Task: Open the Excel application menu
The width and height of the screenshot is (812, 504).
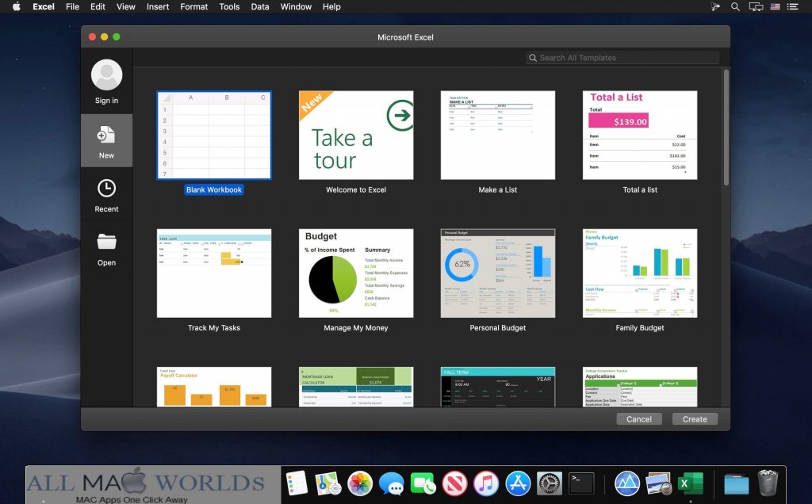Action: 44,6
